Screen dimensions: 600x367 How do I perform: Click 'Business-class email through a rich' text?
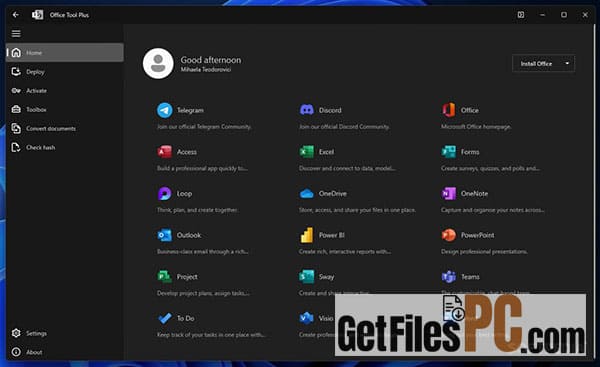pyautogui.click(x=202, y=252)
